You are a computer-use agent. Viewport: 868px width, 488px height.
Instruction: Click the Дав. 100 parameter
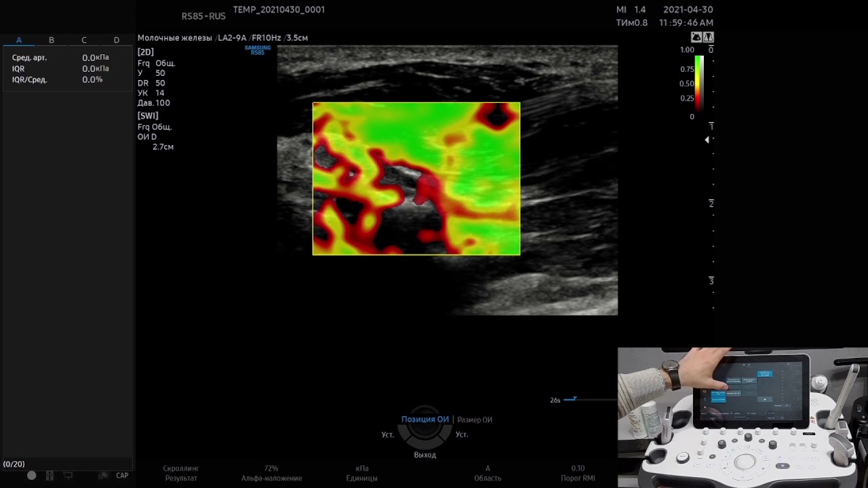click(x=154, y=103)
